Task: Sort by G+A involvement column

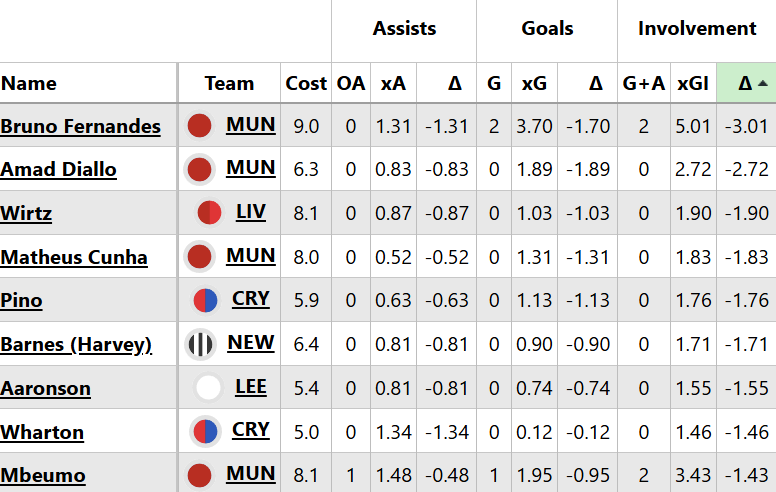Action: [643, 84]
